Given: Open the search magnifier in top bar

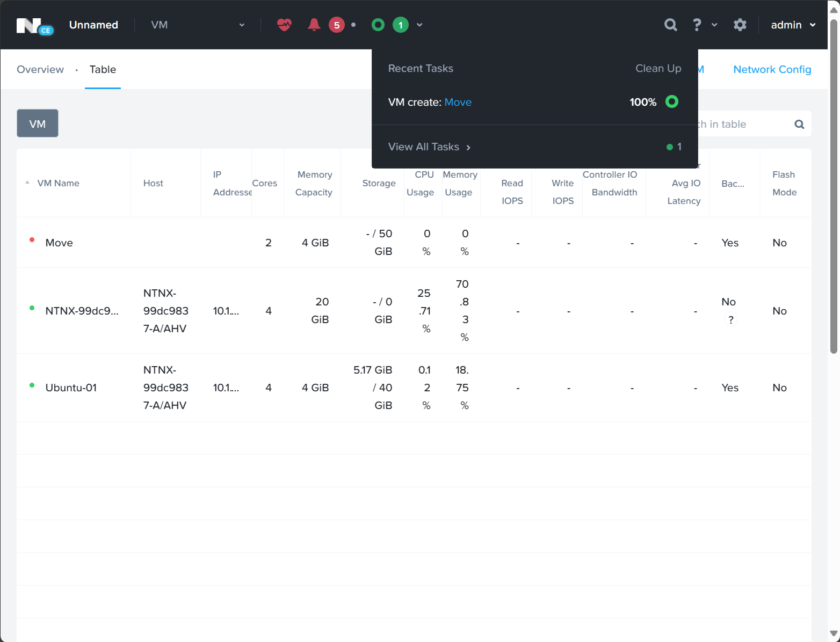Looking at the screenshot, I should (670, 25).
